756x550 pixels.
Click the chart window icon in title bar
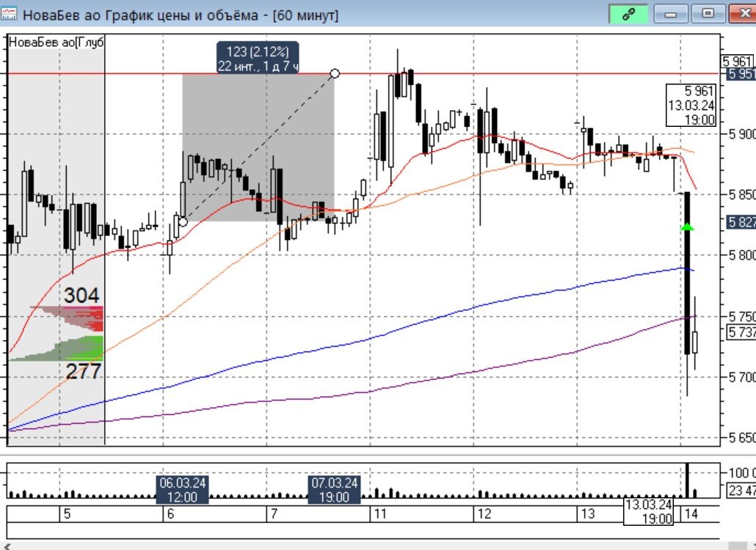point(8,13)
